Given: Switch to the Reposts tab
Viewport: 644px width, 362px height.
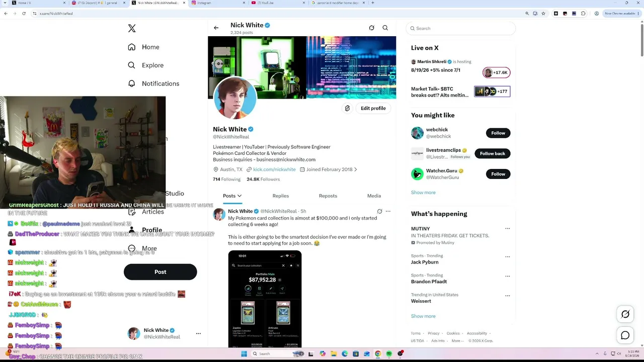Looking at the screenshot, I should [x=328, y=196].
